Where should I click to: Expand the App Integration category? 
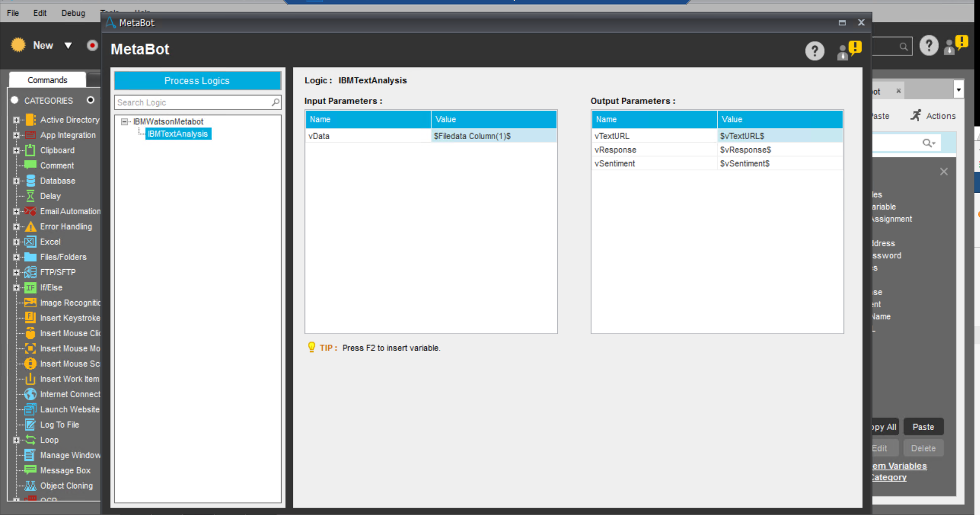16,136
